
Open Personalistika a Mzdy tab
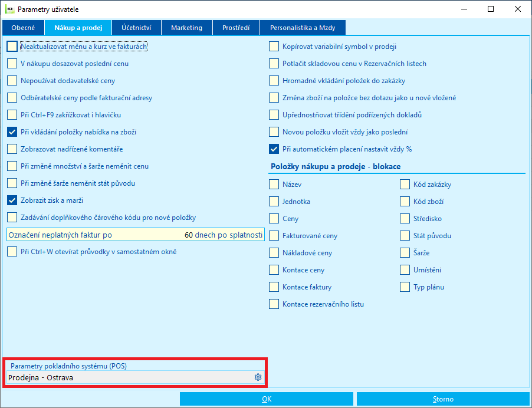pyautogui.click(x=303, y=28)
